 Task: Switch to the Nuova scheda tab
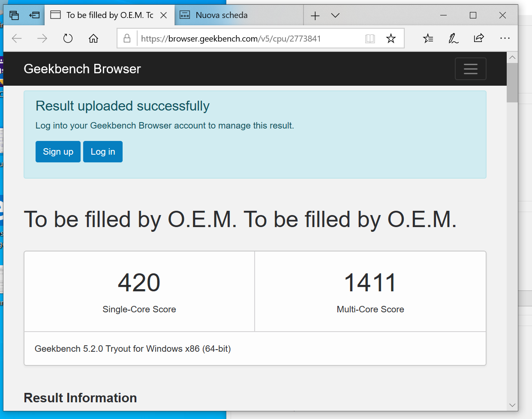(x=239, y=15)
